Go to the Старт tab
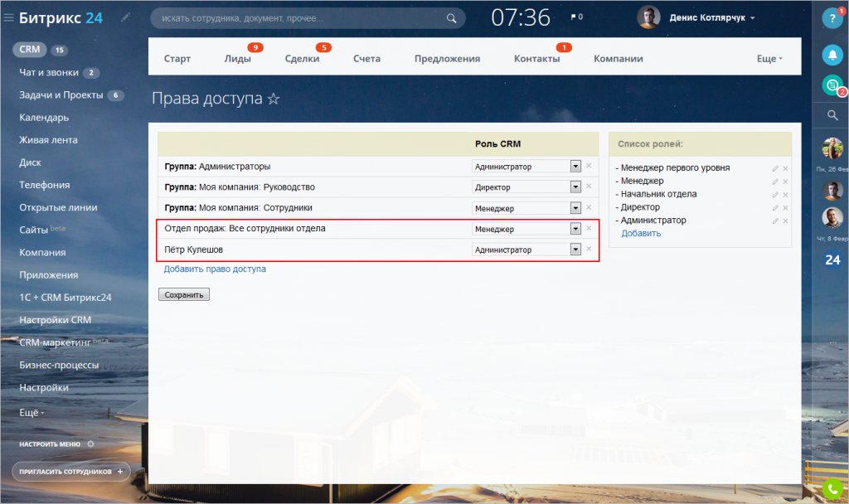This screenshot has height=504, width=849. click(x=177, y=59)
